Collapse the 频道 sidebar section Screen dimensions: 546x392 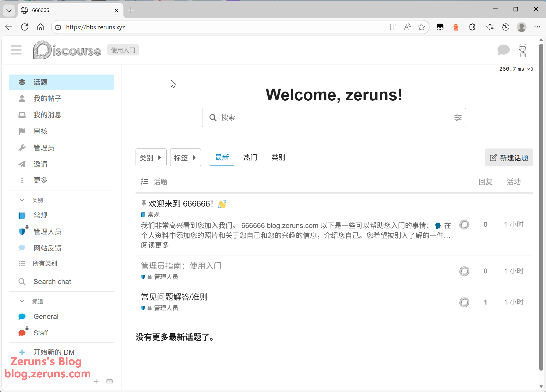pos(22,301)
